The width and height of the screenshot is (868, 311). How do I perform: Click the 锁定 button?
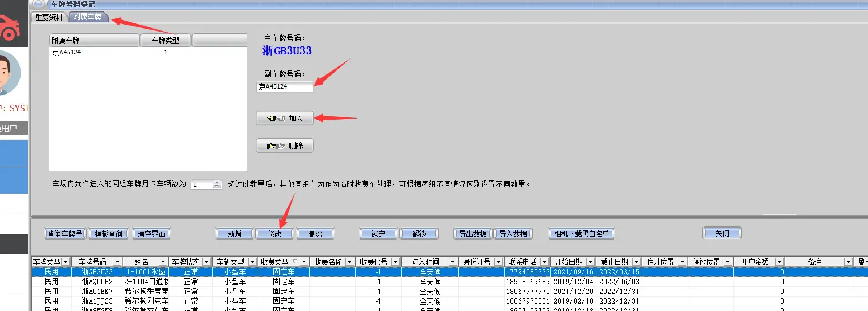point(378,234)
